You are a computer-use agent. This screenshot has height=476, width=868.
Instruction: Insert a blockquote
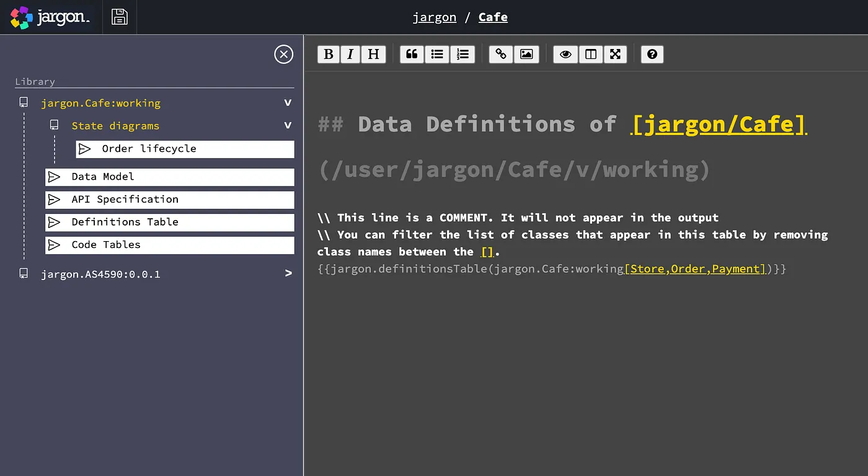(x=412, y=55)
